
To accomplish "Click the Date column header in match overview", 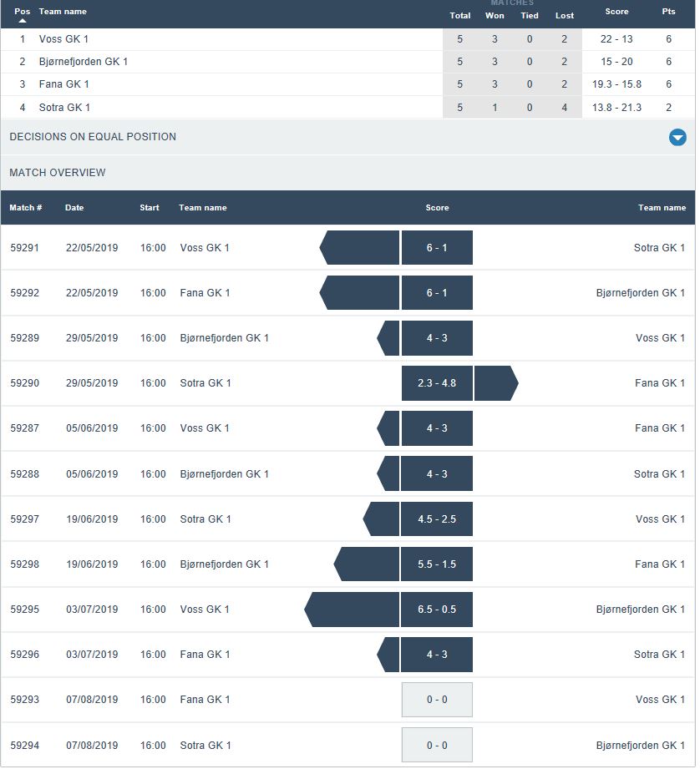I will pos(74,208).
